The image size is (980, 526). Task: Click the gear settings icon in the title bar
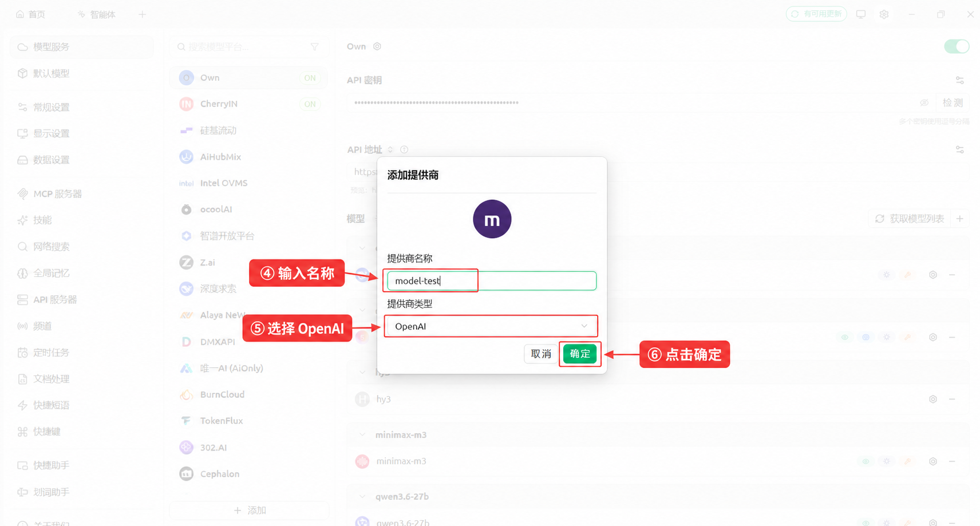(x=884, y=14)
